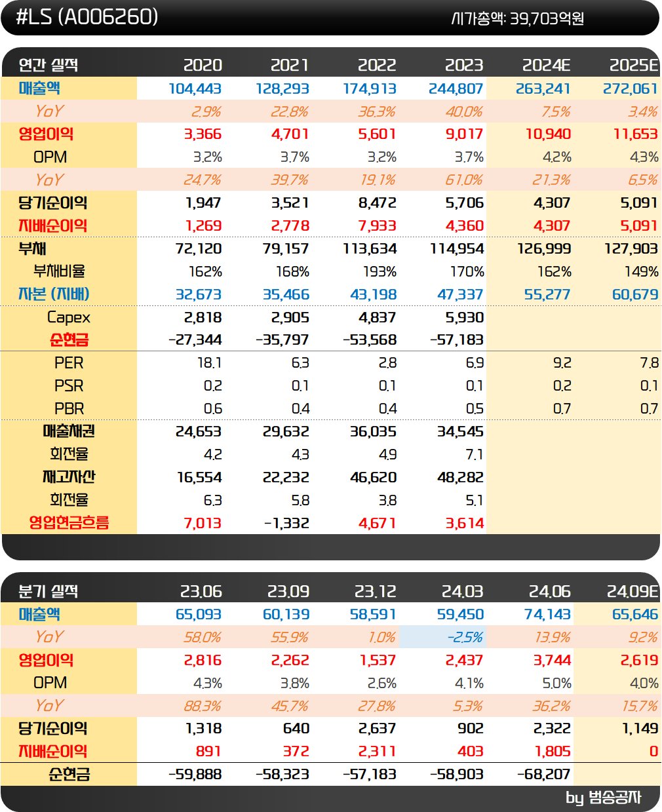Click equity value 60,679
This screenshot has height=812, width=662.
[635, 295]
